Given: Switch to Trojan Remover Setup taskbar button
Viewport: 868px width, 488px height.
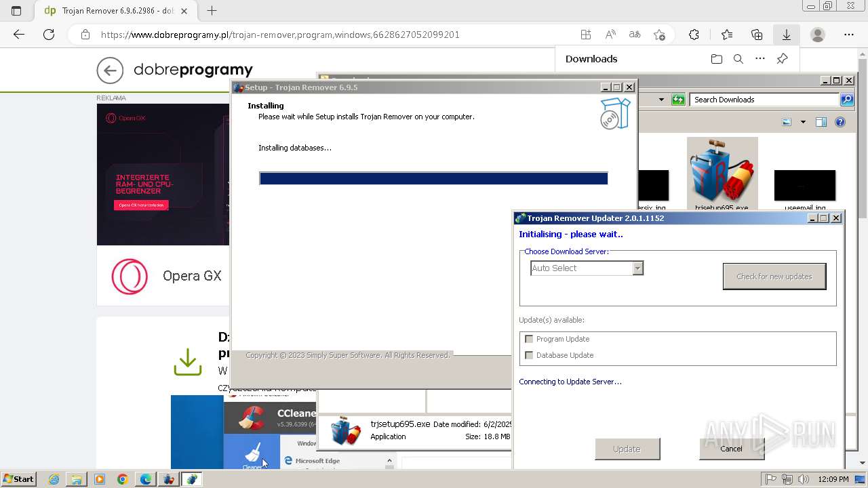Looking at the screenshot, I should pyautogui.click(x=169, y=479).
